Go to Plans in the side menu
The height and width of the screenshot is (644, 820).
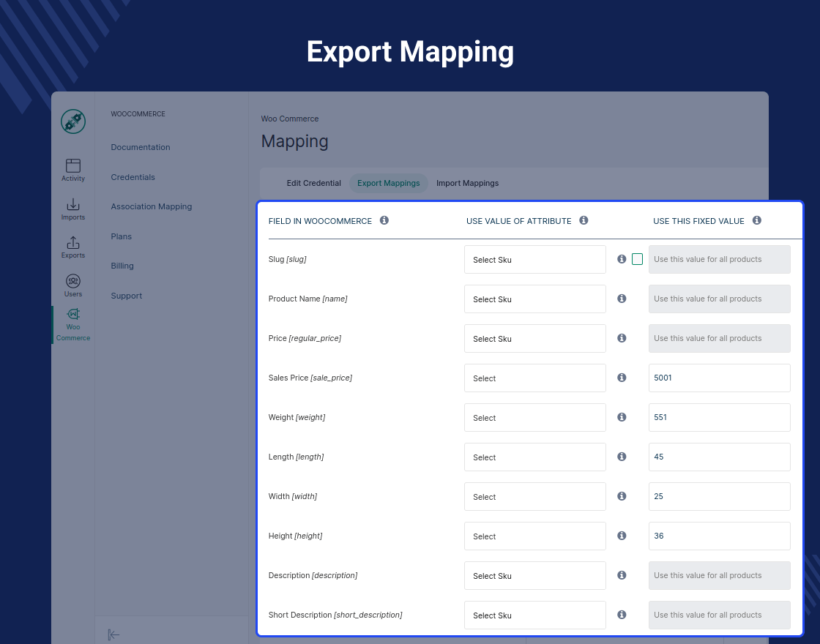(x=122, y=236)
